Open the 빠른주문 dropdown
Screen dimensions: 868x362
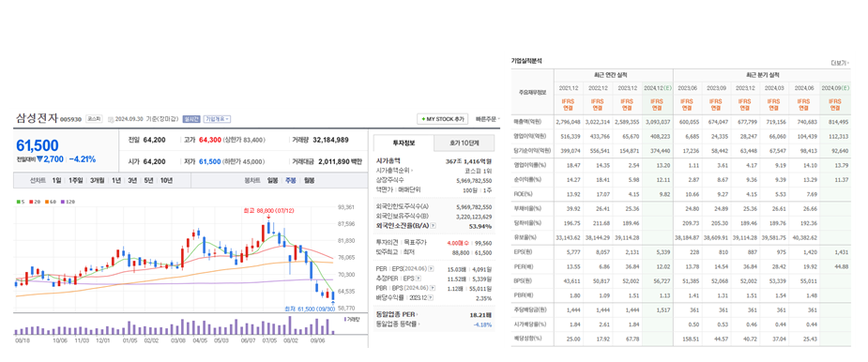tap(488, 118)
